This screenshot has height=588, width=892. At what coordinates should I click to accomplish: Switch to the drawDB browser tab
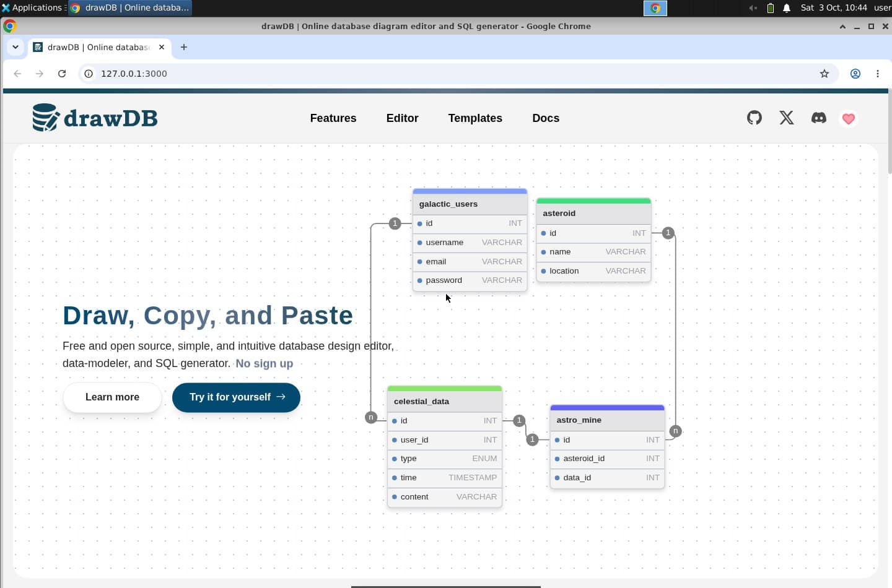coord(99,47)
